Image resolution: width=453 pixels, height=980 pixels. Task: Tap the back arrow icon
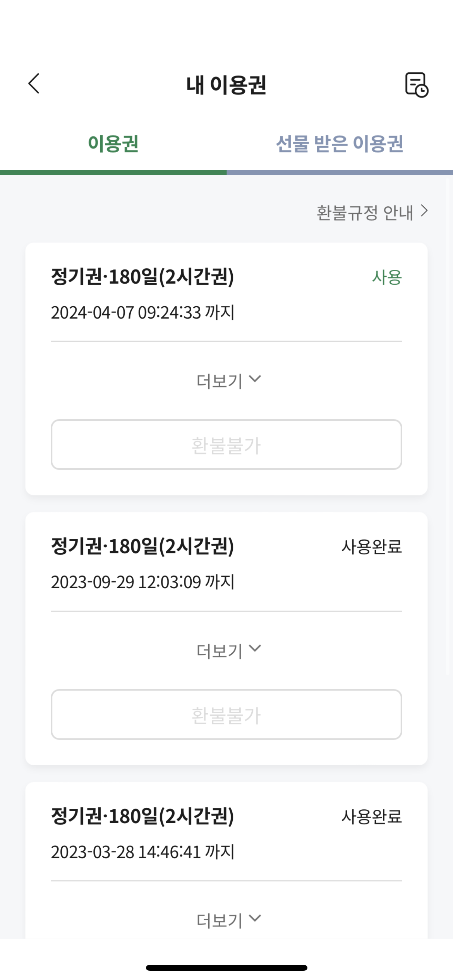point(34,84)
